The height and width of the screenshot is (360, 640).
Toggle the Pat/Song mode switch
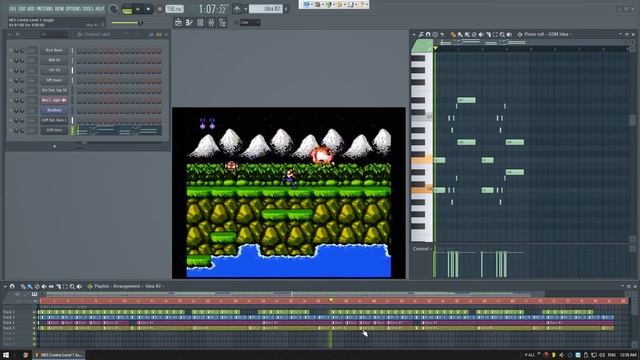pos(127,9)
